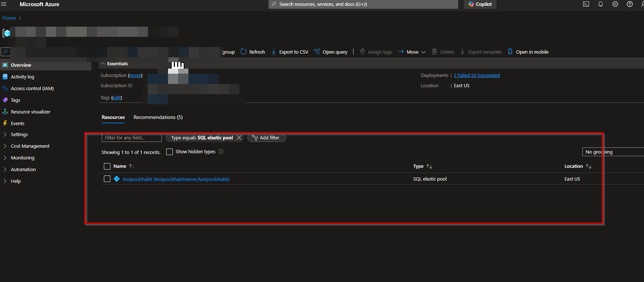
Task: Refresh the resource group view
Action: coord(253,52)
